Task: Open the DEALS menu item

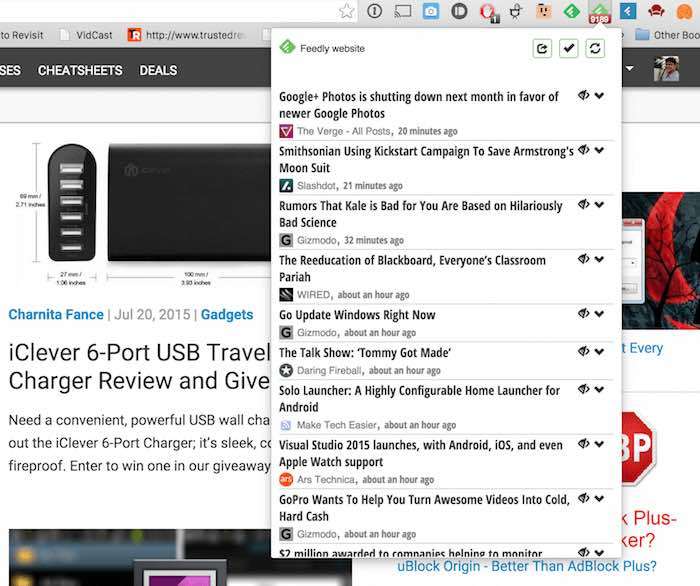Action: tap(158, 71)
